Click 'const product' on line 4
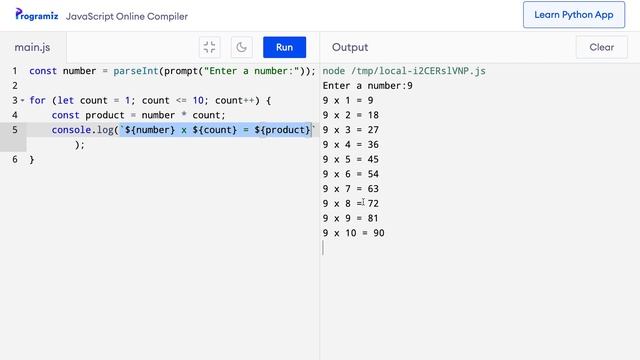640x360 pixels. [88, 115]
